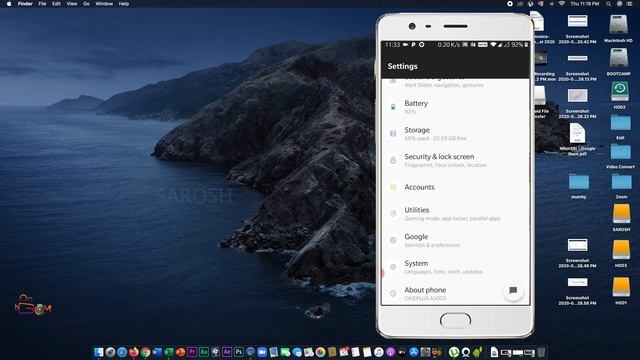Tap the Battery row icon
This screenshot has width=640, height=360.
(x=393, y=107)
